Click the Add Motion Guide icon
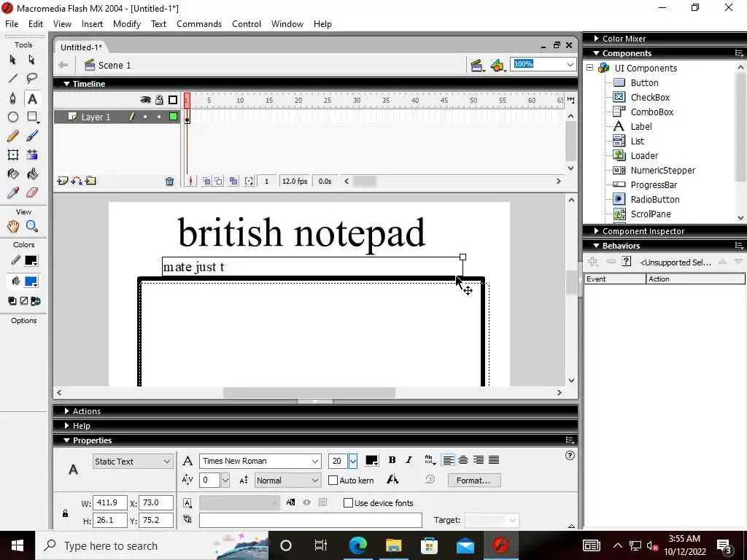This screenshot has width=747, height=560. click(x=76, y=181)
